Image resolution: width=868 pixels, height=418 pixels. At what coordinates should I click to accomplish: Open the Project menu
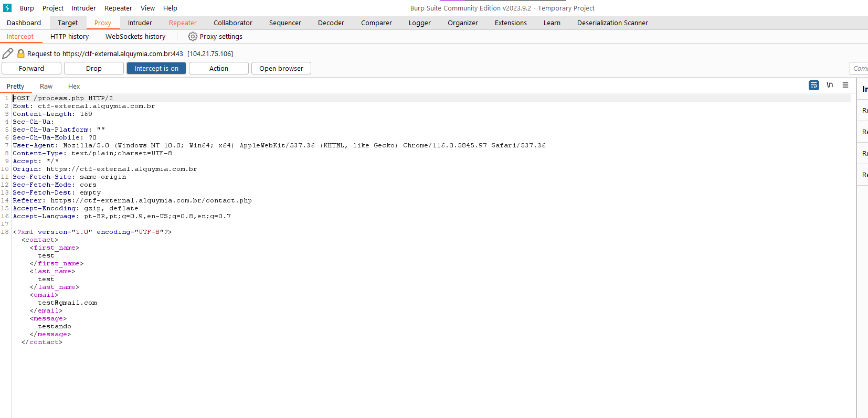tap(53, 8)
